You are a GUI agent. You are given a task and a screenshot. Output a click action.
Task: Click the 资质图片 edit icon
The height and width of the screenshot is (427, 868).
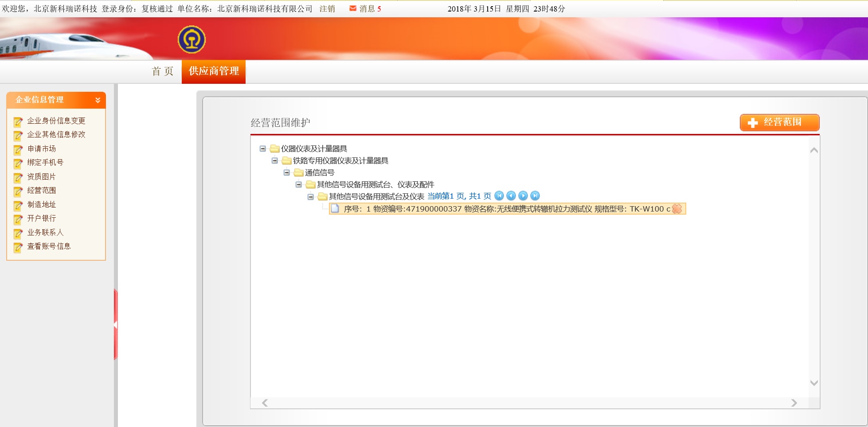coord(18,177)
